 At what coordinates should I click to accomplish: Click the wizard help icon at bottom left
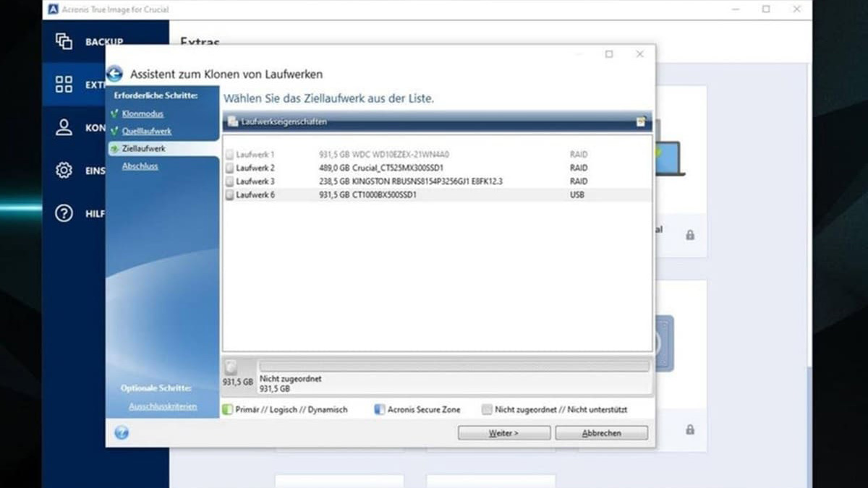pyautogui.click(x=122, y=432)
